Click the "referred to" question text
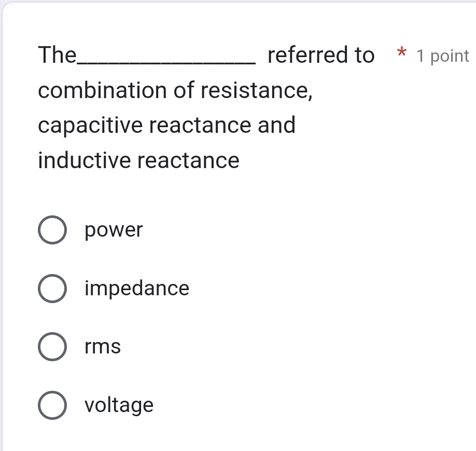The width and height of the screenshot is (476, 451). point(320,55)
